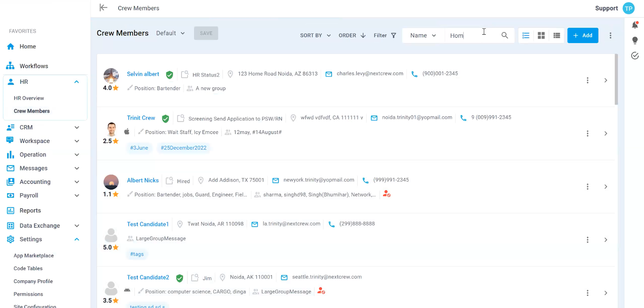Click the Support link

pos(606,8)
